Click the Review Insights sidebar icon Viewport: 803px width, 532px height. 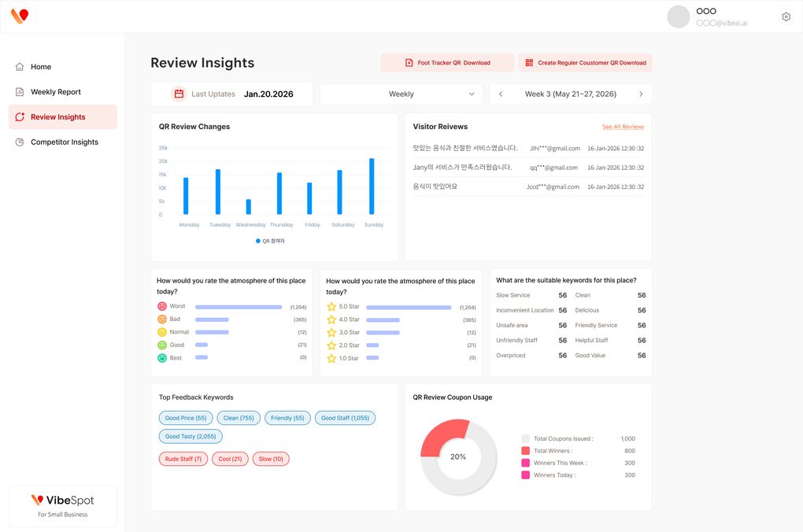tap(20, 116)
